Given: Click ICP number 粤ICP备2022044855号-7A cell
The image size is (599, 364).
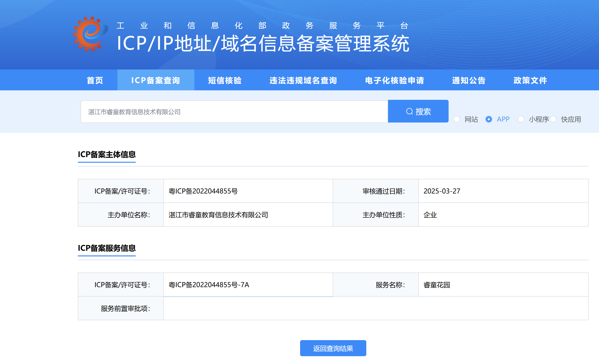Looking at the screenshot, I should (x=209, y=285).
